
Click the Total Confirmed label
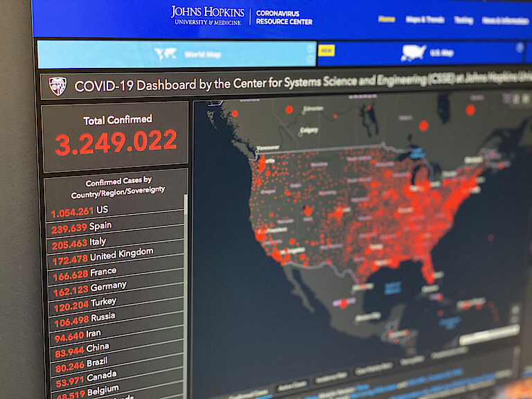pyautogui.click(x=118, y=120)
